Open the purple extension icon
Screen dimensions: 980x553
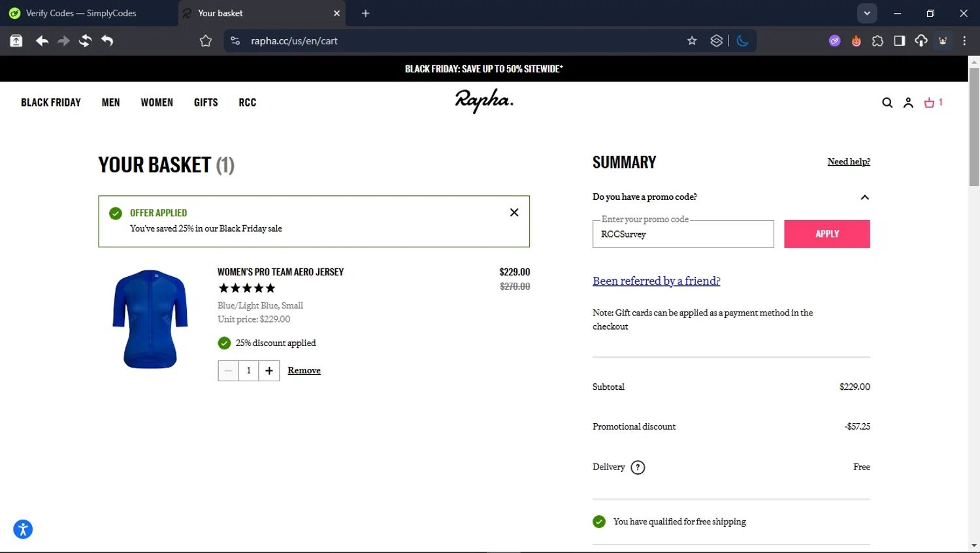834,40
